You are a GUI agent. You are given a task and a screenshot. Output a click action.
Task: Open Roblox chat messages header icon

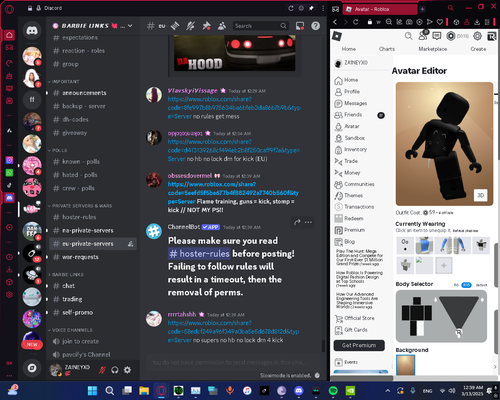pyautogui.click(x=437, y=36)
